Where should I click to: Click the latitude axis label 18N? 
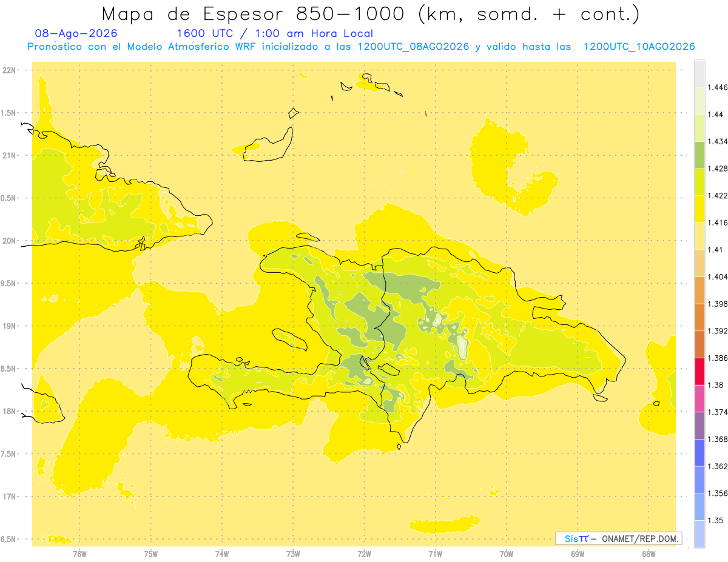10,412
